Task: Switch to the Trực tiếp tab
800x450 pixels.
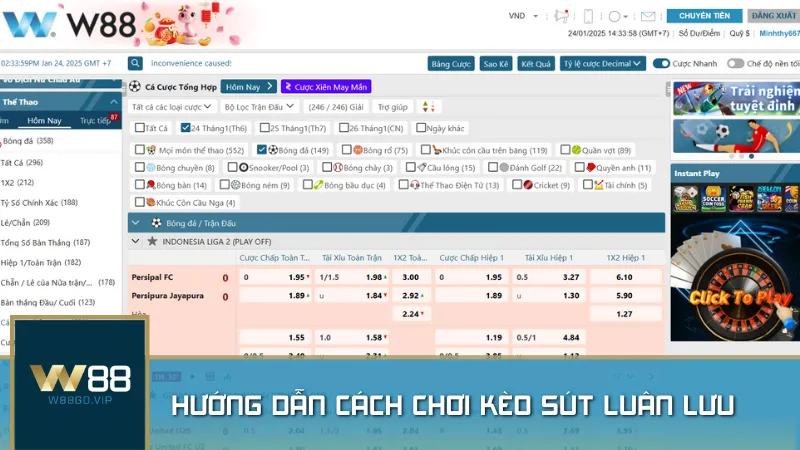Action: [95, 121]
